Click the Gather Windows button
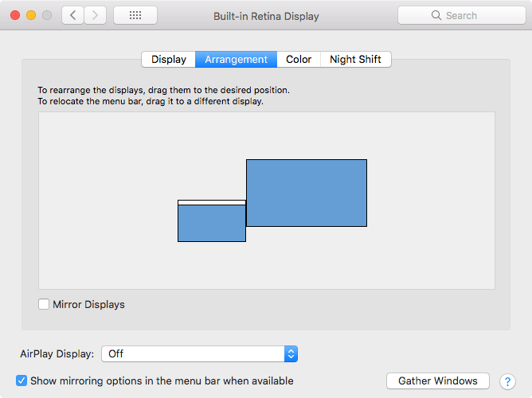The image size is (532, 398). click(x=438, y=381)
